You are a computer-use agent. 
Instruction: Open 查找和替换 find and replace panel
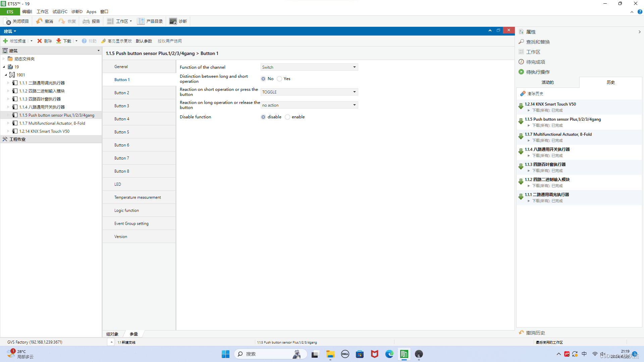click(x=538, y=42)
